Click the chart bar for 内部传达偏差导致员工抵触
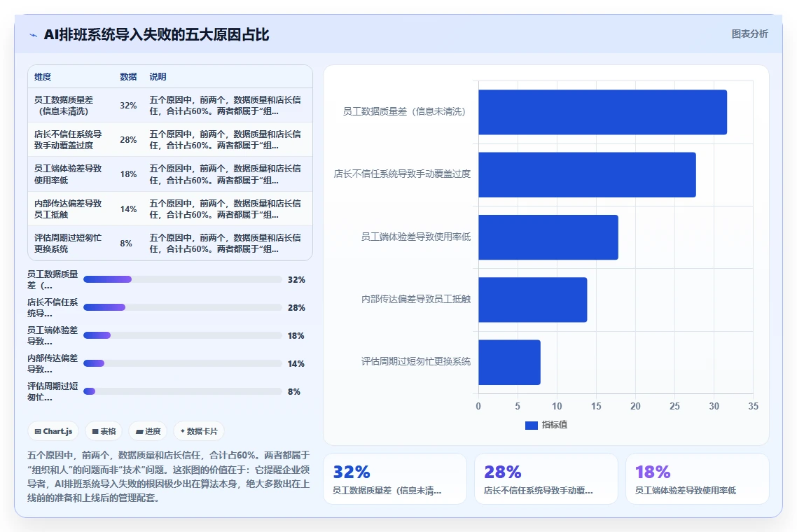797x532 pixels. point(533,300)
